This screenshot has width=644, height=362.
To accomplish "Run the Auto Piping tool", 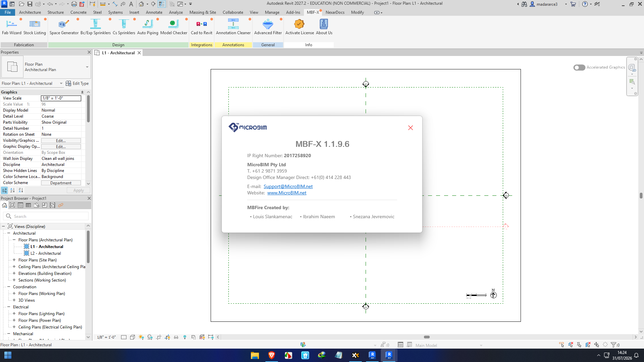I will click(148, 27).
